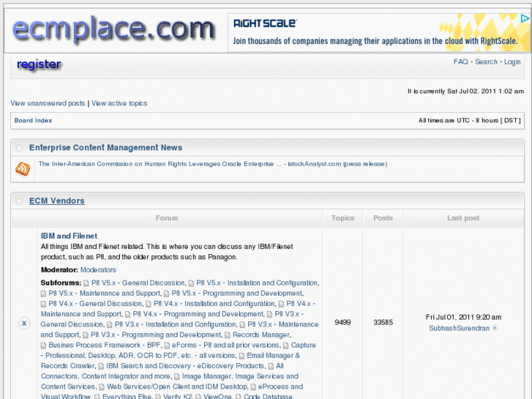Click the ecmplace.com site logo
532x399 pixels.
tap(113, 30)
